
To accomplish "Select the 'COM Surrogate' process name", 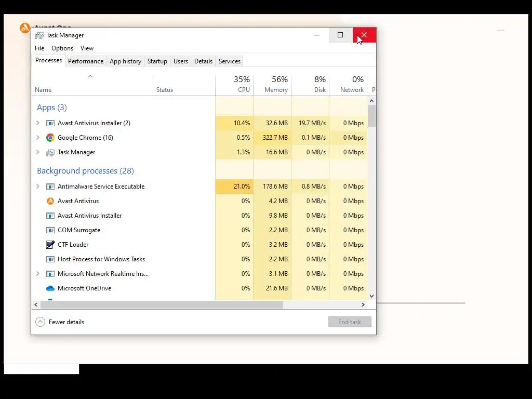I will 79,230.
